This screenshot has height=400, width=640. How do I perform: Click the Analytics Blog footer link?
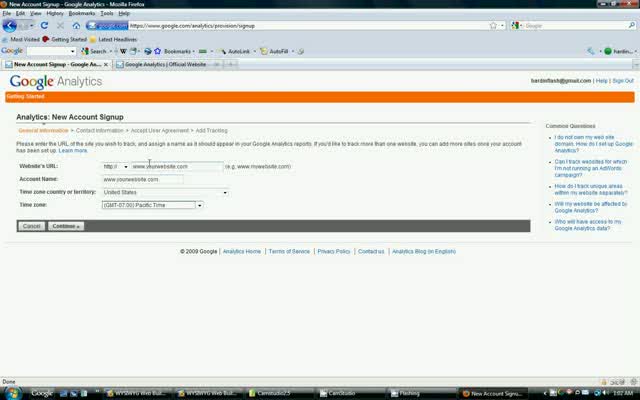click(x=424, y=251)
